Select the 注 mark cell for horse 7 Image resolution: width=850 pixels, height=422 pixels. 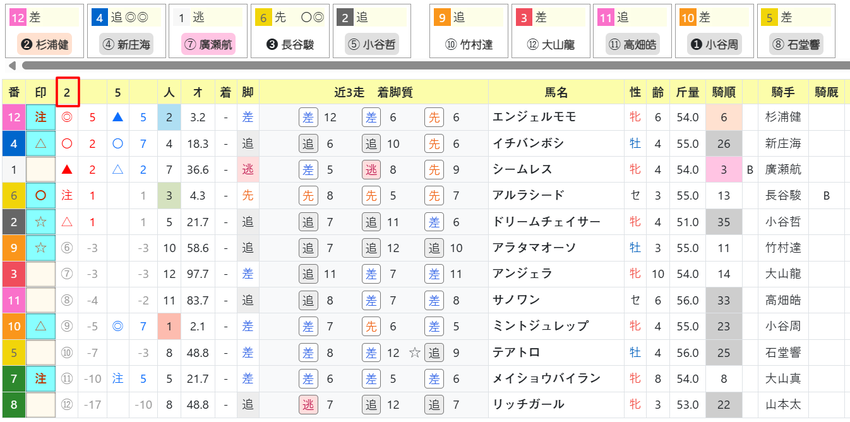click(41, 378)
